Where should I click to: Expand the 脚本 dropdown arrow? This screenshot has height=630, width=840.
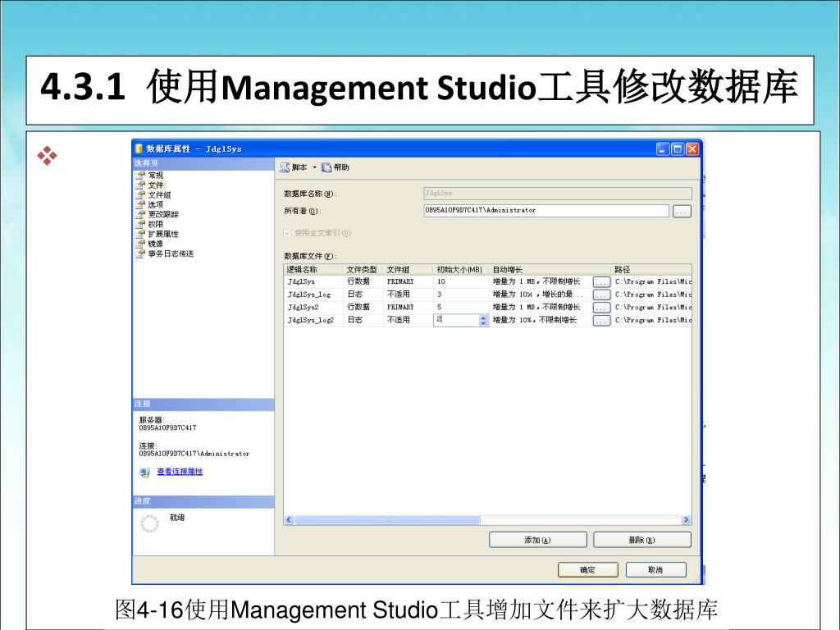tap(314, 167)
